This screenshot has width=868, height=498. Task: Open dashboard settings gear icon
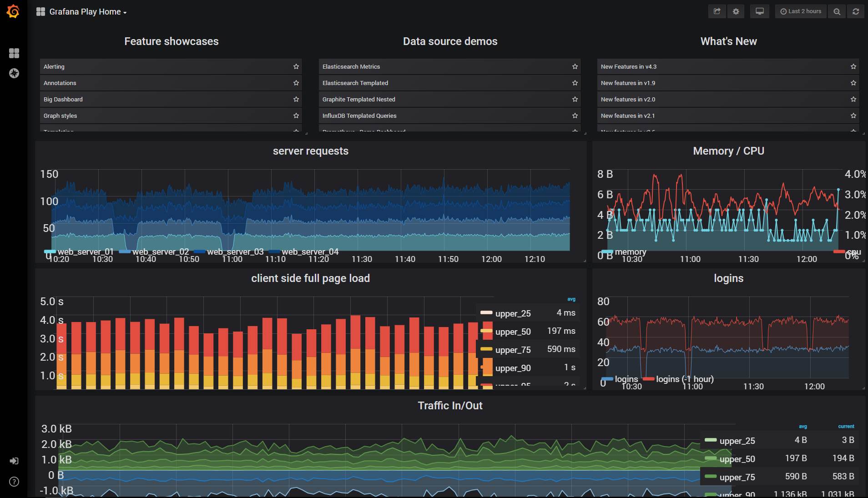coord(736,11)
